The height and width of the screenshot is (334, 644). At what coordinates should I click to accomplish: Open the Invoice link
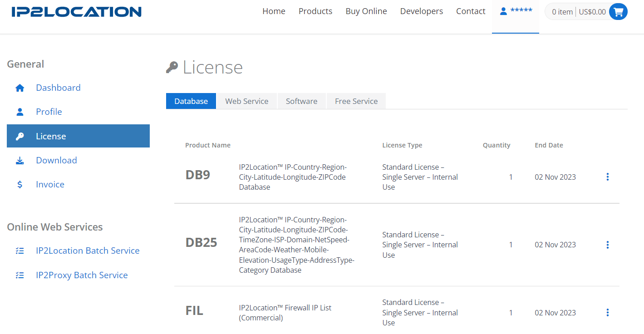click(x=50, y=184)
